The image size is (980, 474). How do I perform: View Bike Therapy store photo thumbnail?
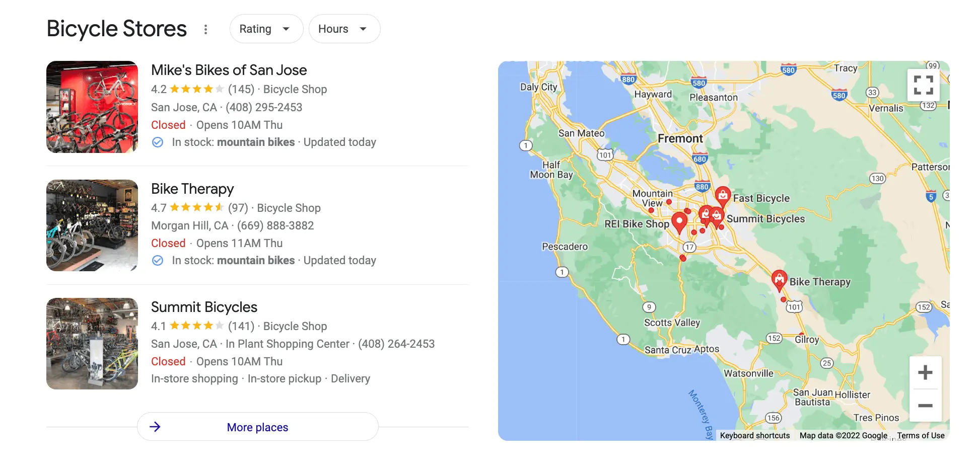pyautogui.click(x=92, y=225)
